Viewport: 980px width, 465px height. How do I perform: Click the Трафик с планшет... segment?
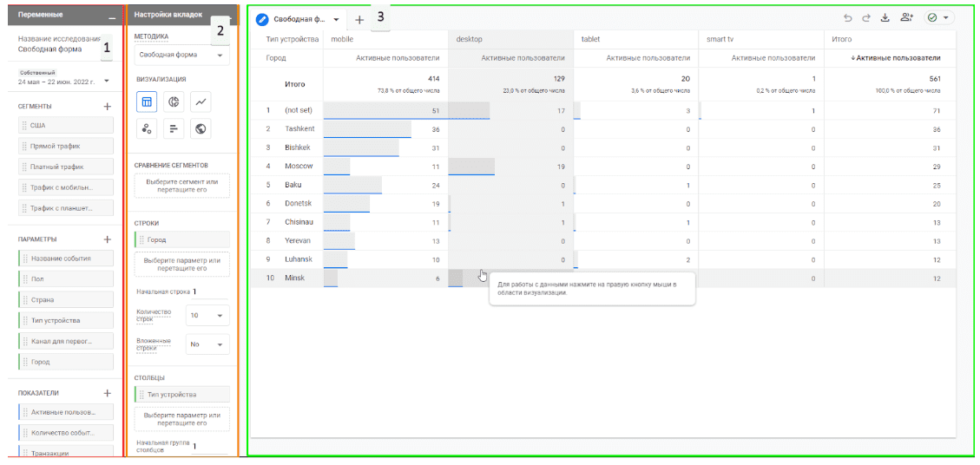(66, 208)
